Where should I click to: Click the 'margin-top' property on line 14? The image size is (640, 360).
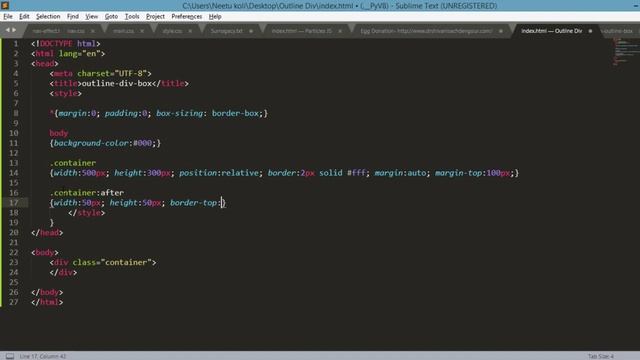pos(458,173)
